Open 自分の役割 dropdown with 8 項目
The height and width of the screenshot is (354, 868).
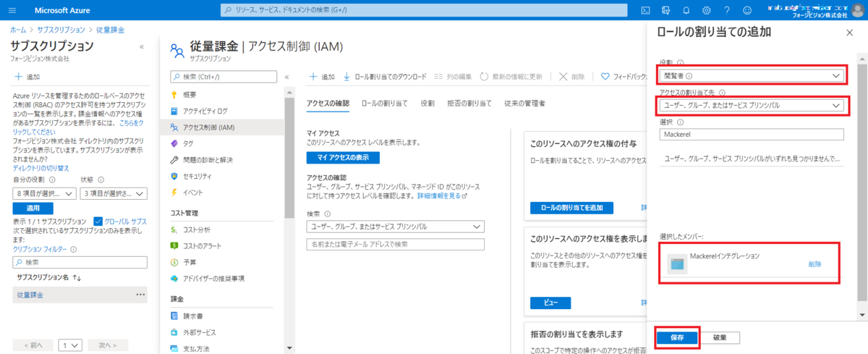44,193
